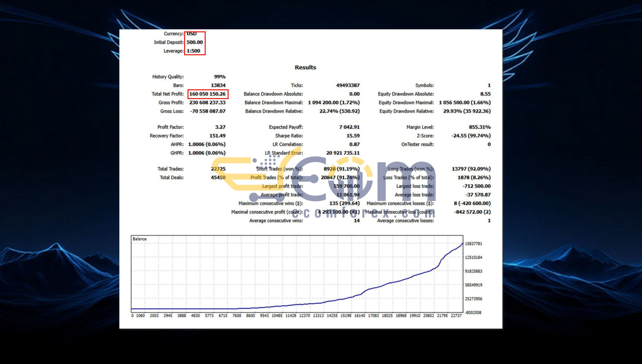This screenshot has height=364, width=642.
Task: Click the History Quality 99% value
Action: (220, 77)
